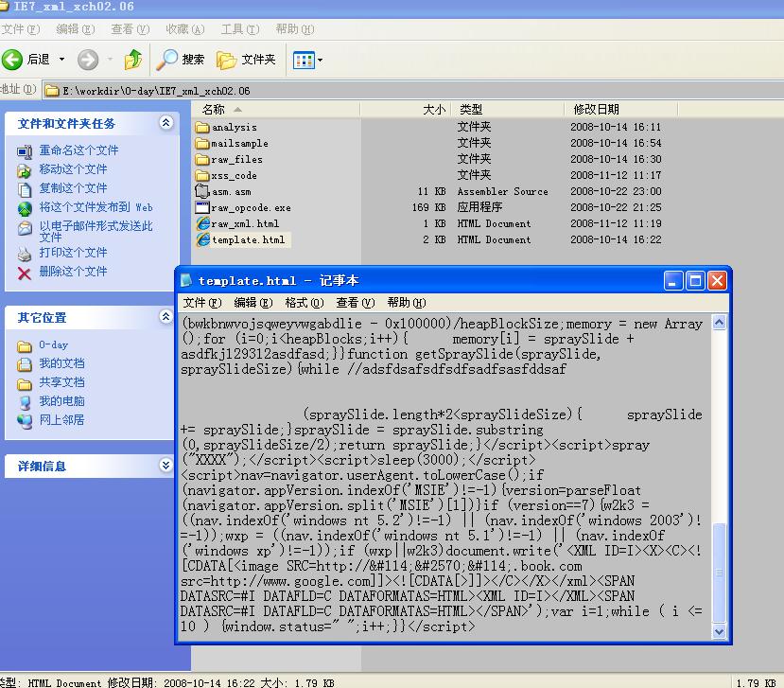Toggle the Folders (文件夹) pane button

click(246, 60)
